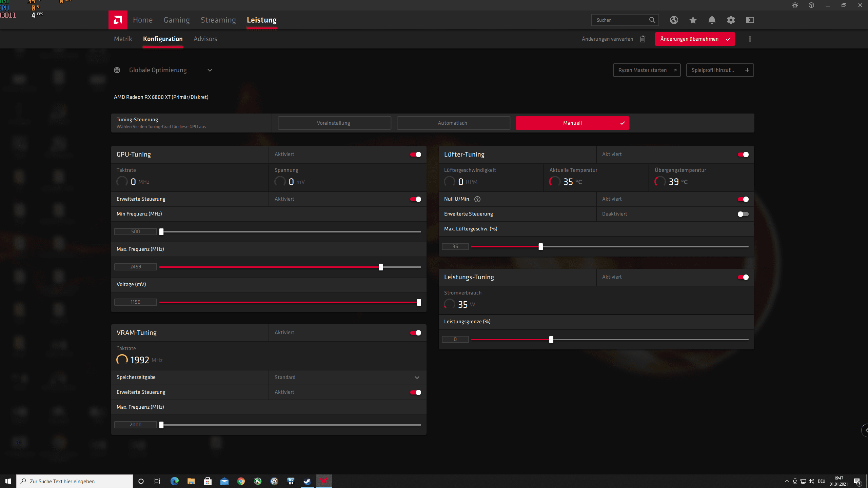Open Steam from the taskbar
The height and width of the screenshot is (488, 868).
(307, 481)
